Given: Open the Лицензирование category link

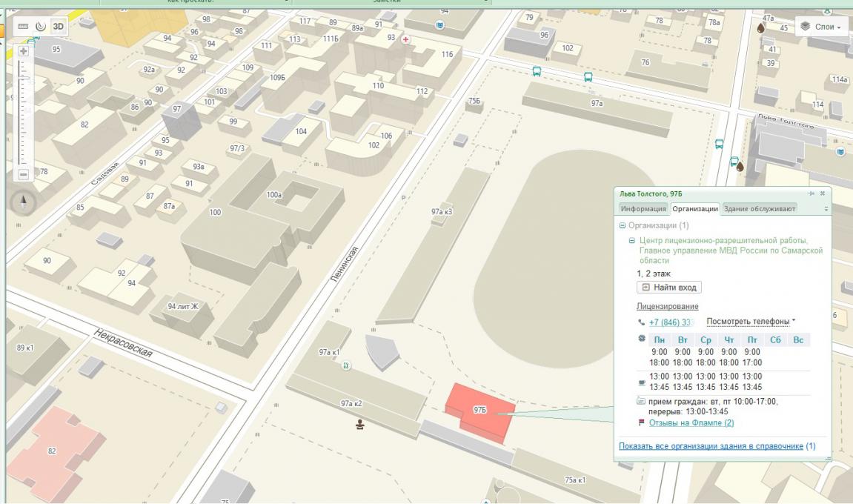Looking at the screenshot, I should point(667,306).
